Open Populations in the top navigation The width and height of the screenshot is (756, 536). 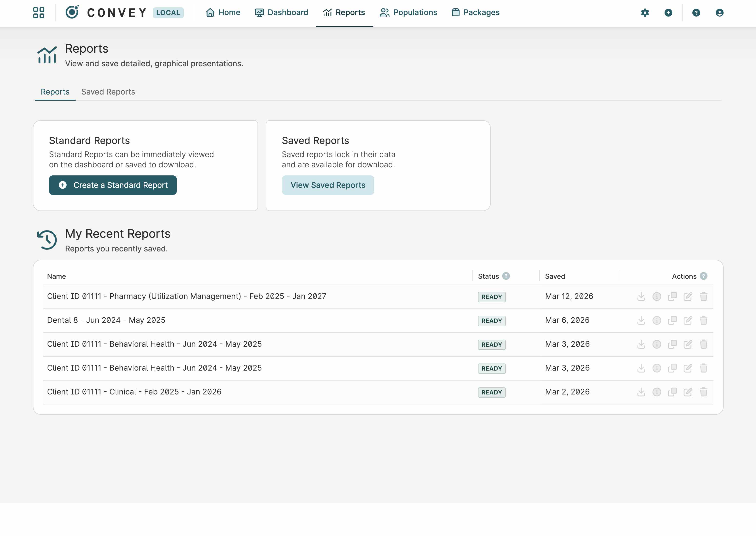pyautogui.click(x=408, y=12)
